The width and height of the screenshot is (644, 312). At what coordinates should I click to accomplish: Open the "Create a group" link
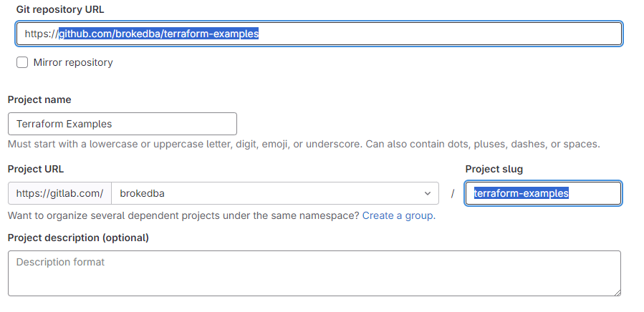397,215
